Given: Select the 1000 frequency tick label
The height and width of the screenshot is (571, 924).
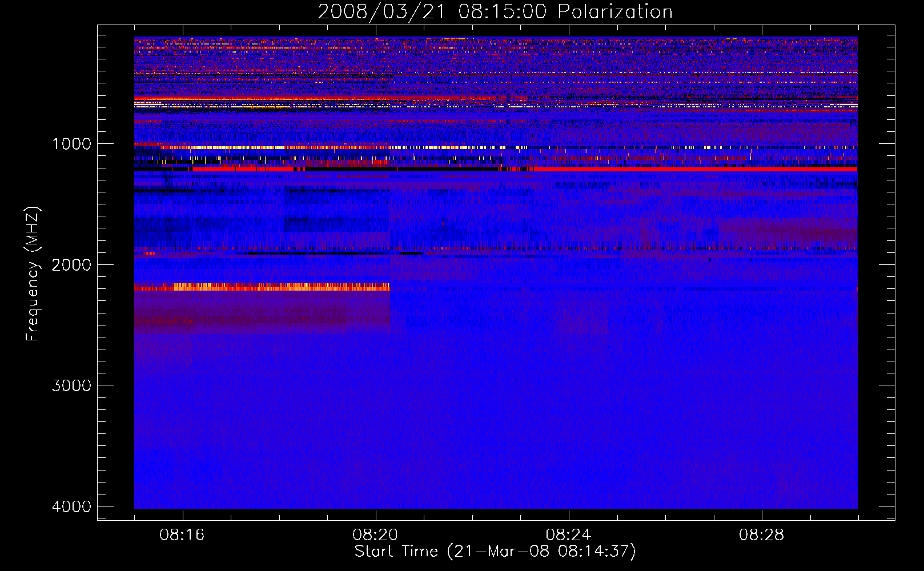Looking at the screenshot, I should pos(71,144).
